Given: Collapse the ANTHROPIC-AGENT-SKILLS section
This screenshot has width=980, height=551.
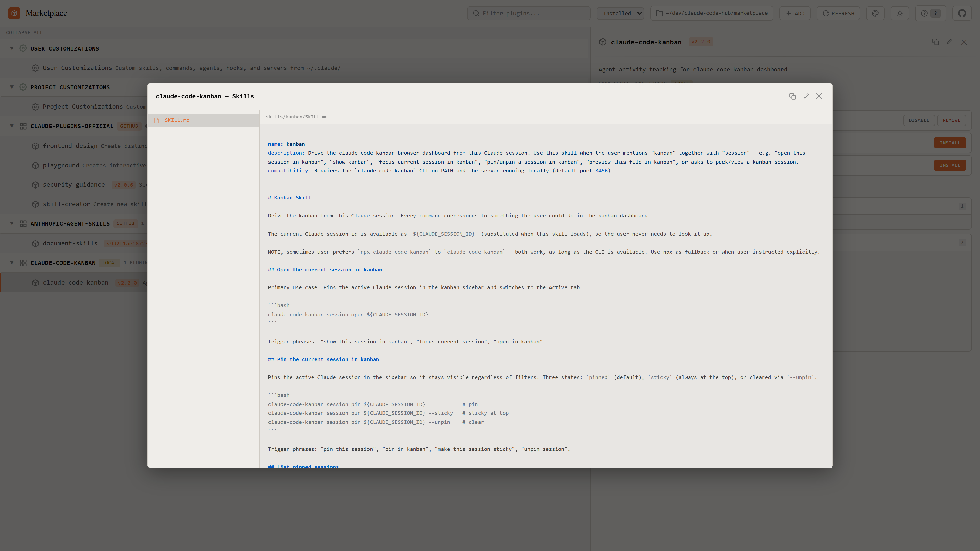Looking at the screenshot, I should point(12,223).
